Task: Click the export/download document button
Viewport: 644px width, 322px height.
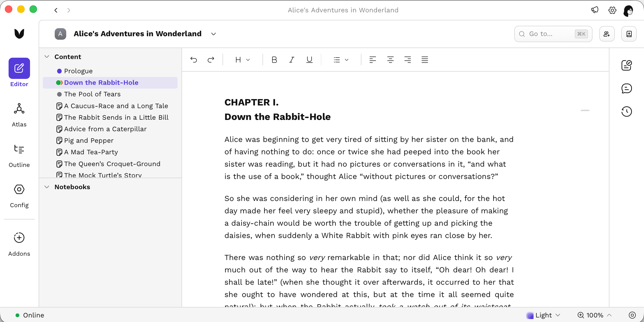Action: [x=629, y=34]
